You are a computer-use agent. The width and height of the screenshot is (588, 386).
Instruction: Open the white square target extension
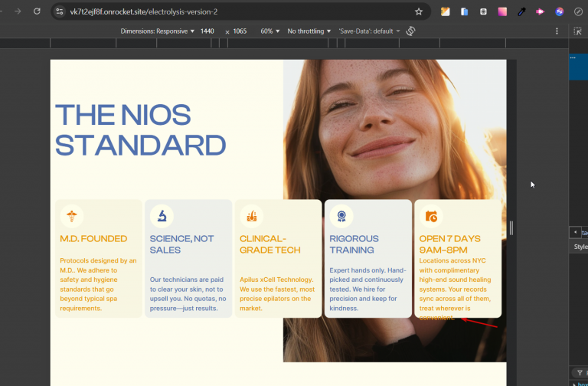tap(483, 11)
